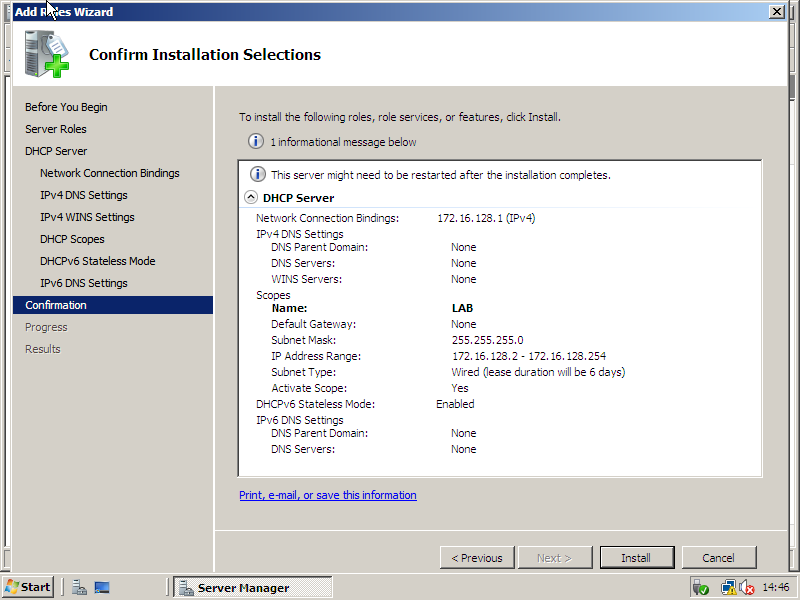Cancel the Add Roles Wizard

[718, 558]
